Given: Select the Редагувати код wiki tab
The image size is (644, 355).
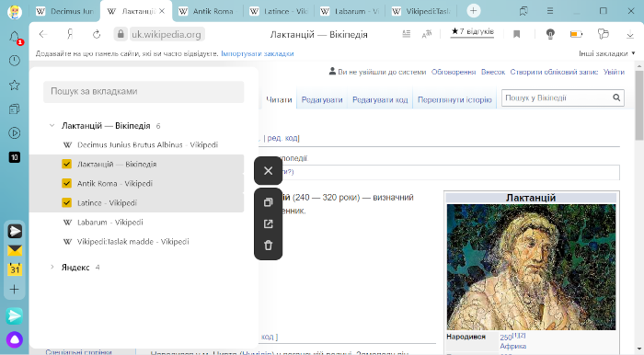Looking at the screenshot, I should [x=380, y=99].
